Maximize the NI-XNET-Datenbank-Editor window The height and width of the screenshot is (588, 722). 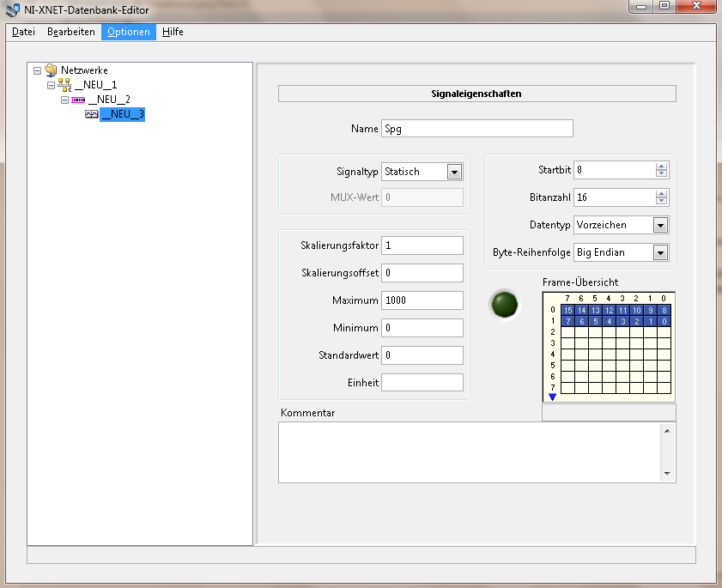(x=664, y=6)
